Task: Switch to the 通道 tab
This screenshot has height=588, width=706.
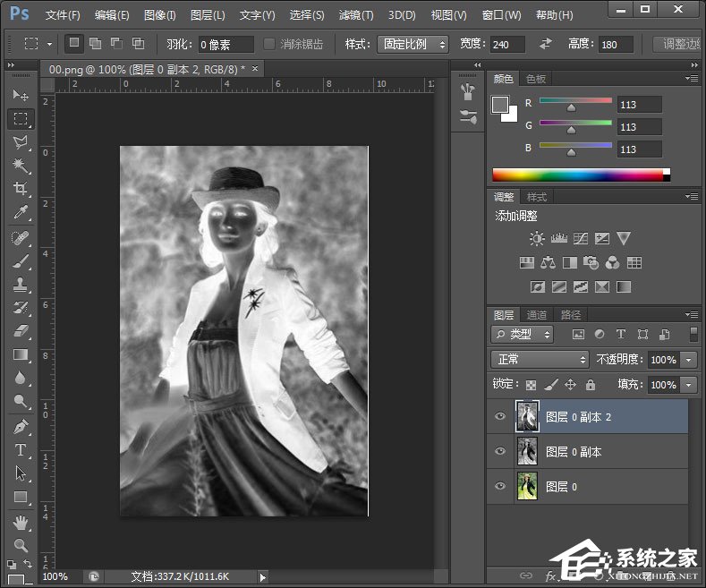Action: (x=537, y=315)
